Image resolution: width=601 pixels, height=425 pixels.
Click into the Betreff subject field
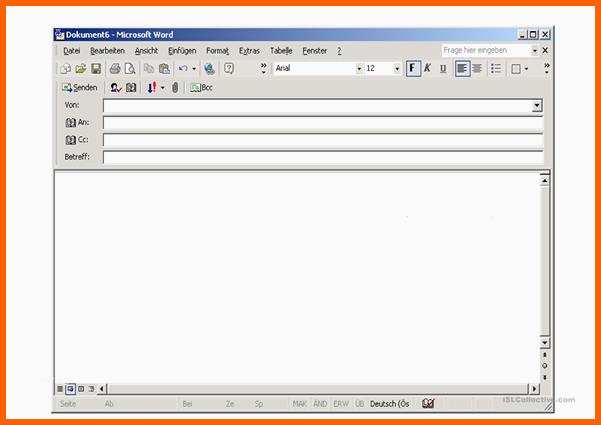point(322,157)
